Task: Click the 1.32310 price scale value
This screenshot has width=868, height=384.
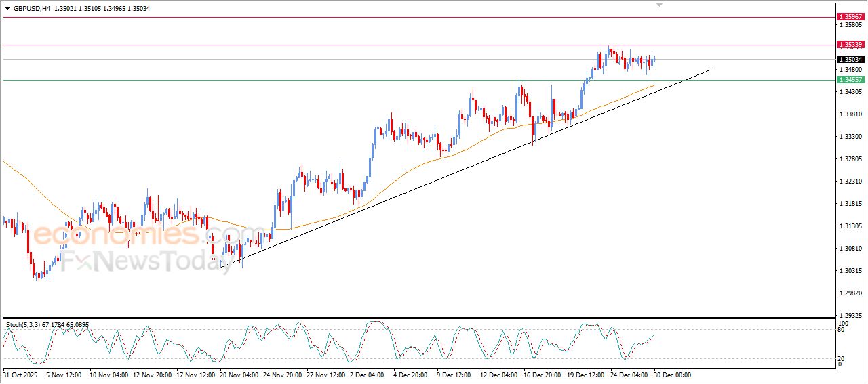Action: coord(850,182)
